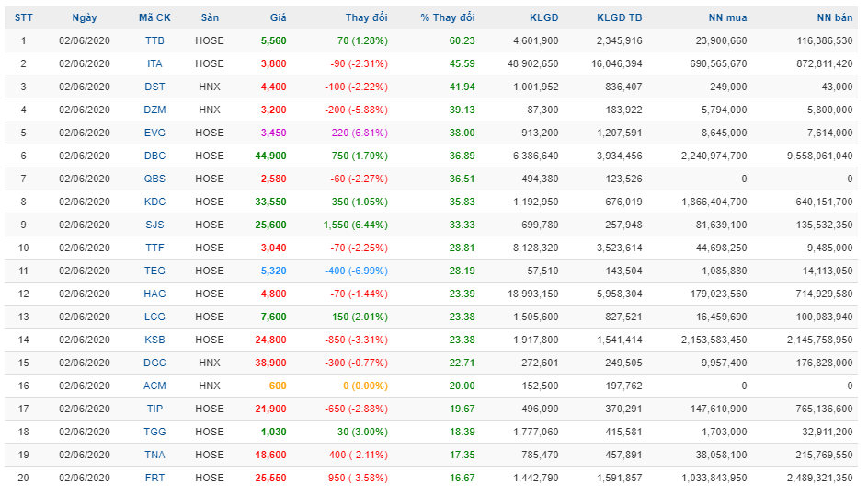This screenshot has height=496, width=868.
Task: Open the ACM stock ticker link
Action: [154, 386]
